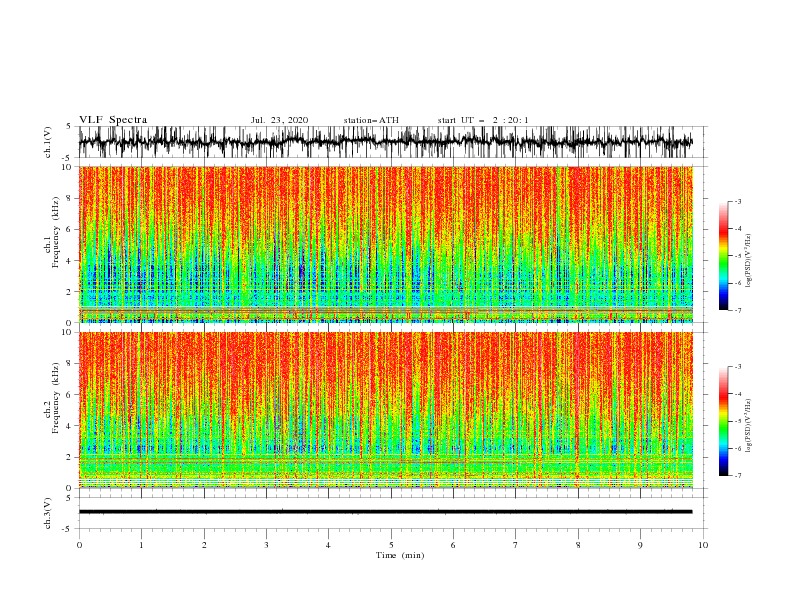
Task: Click time axis tick label '8'
Action: pyautogui.click(x=578, y=545)
